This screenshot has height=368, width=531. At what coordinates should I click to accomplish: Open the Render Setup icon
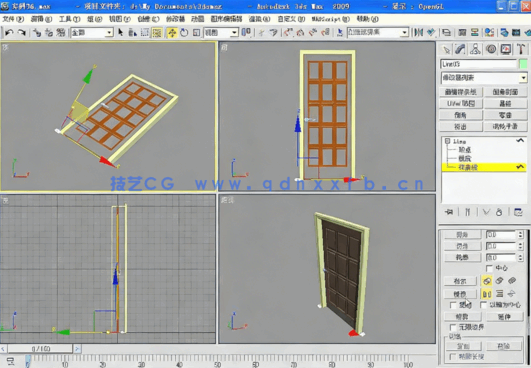504,33
